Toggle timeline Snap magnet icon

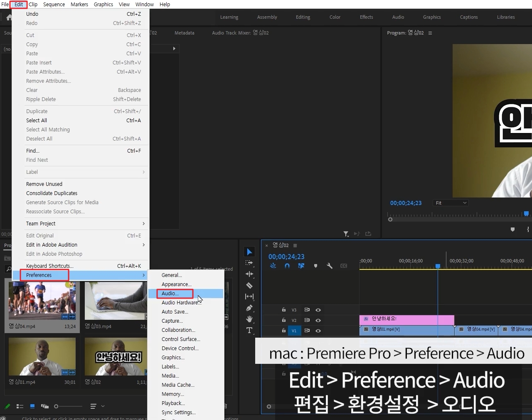point(287,266)
